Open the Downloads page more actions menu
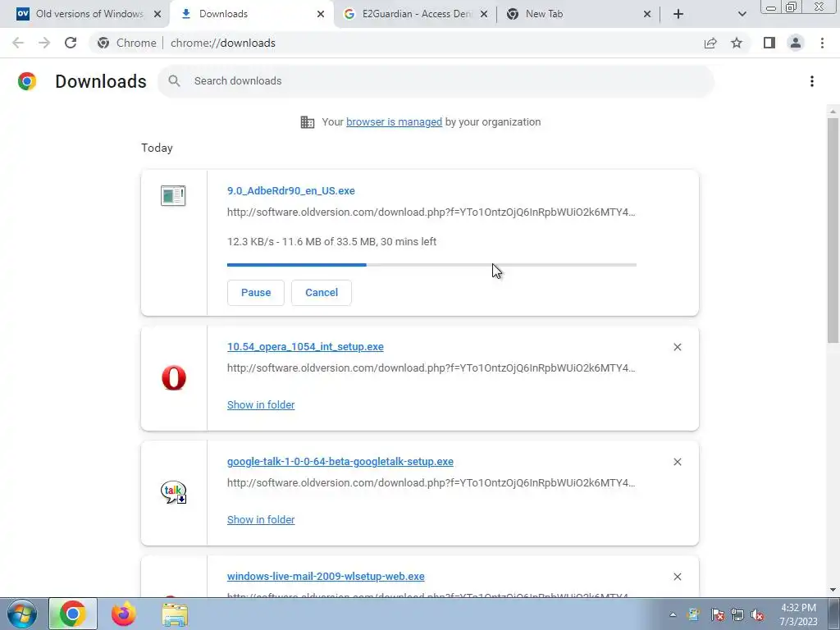840x630 pixels. tap(812, 81)
